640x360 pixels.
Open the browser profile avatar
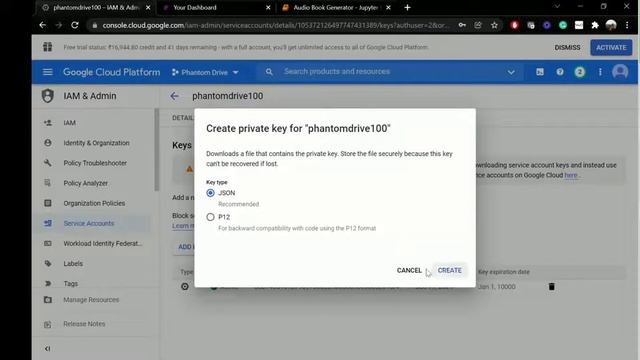coord(611,25)
